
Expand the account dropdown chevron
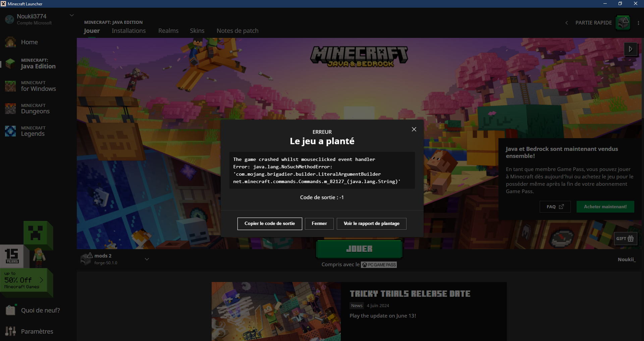[x=71, y=15]
